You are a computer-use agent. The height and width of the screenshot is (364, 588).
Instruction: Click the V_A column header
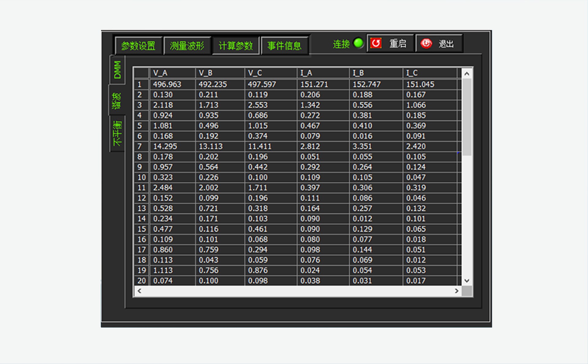click(x=172, y=73)
